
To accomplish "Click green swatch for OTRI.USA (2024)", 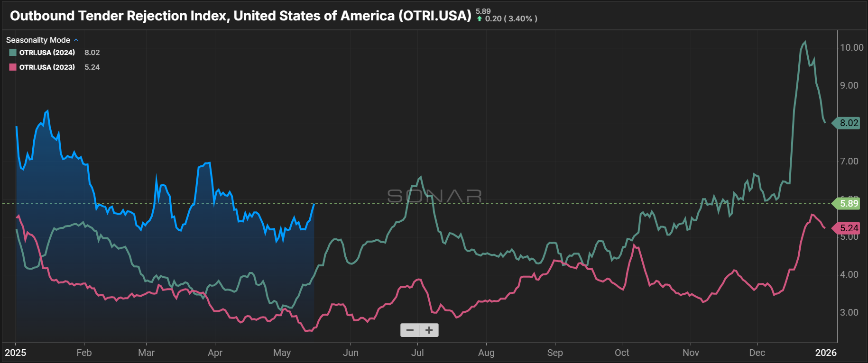I will click(x=13, y=53).
